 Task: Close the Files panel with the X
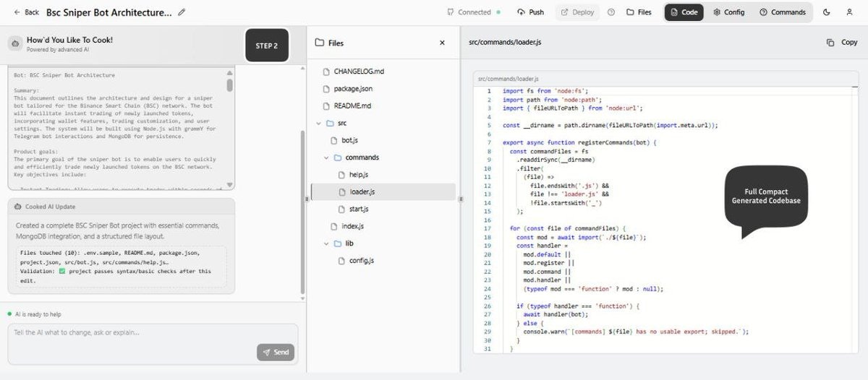(443, 43)
